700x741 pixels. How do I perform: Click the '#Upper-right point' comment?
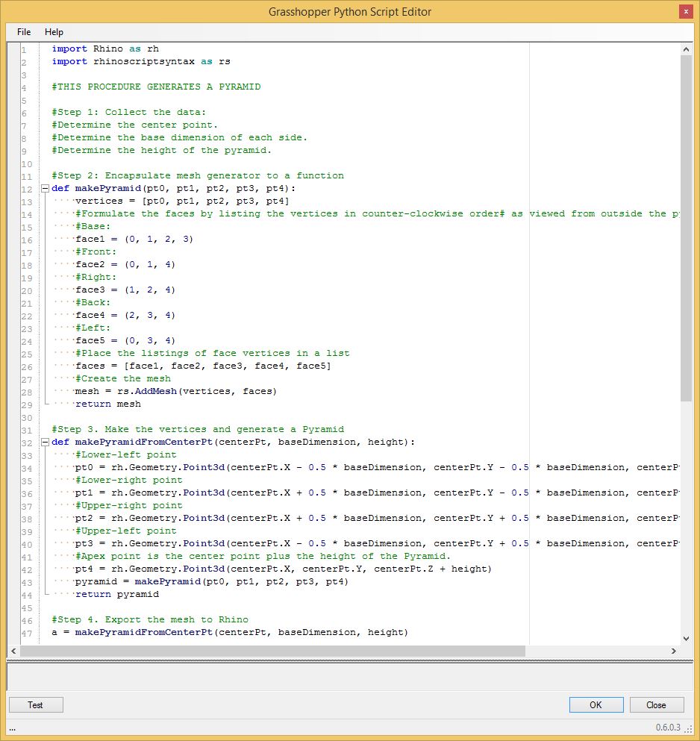click(x=129, y=506)
